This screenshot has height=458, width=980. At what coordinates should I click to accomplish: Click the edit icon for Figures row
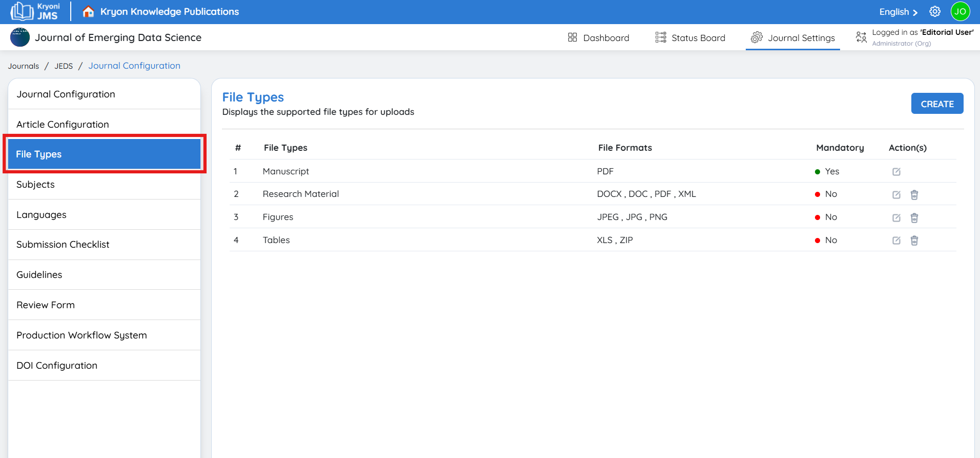896,218
